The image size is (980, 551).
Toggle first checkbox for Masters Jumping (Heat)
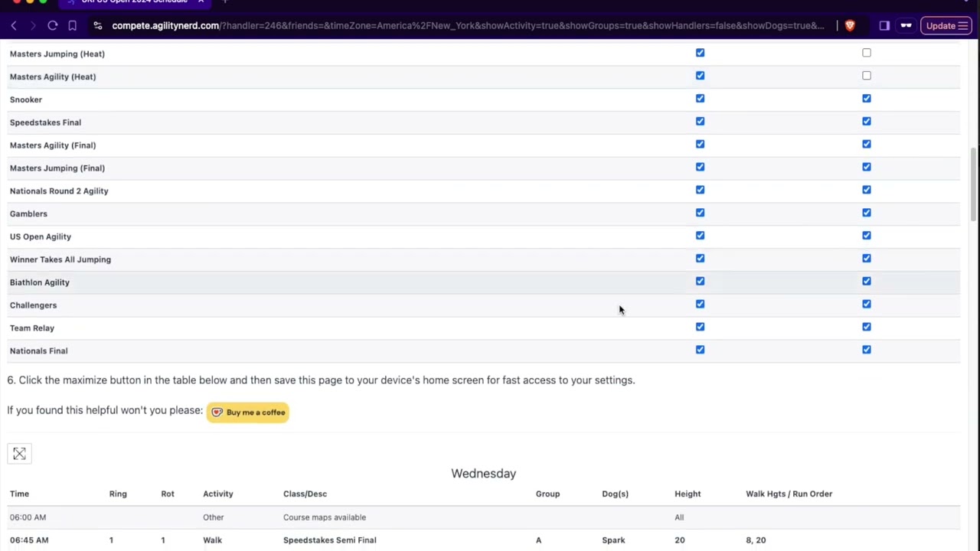click(x=700, y=53)
